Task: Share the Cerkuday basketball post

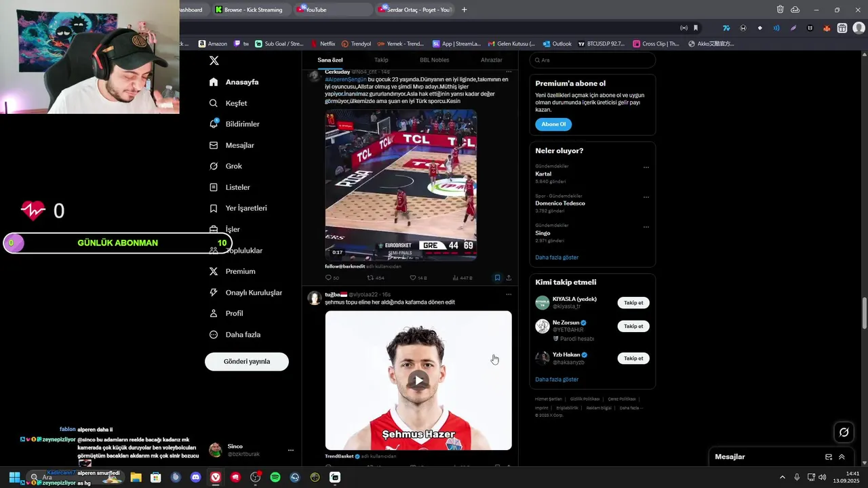Action: 509,278
